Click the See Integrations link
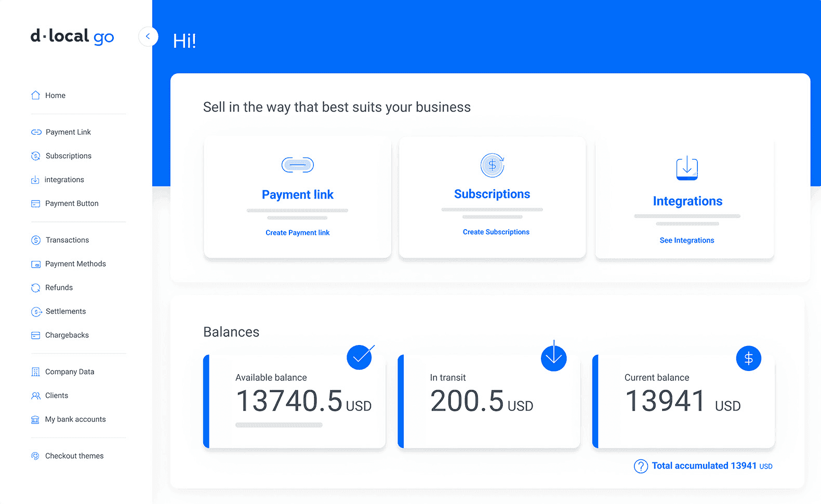The width and height of the screenshot is (821, 504). tap(687, 241)
